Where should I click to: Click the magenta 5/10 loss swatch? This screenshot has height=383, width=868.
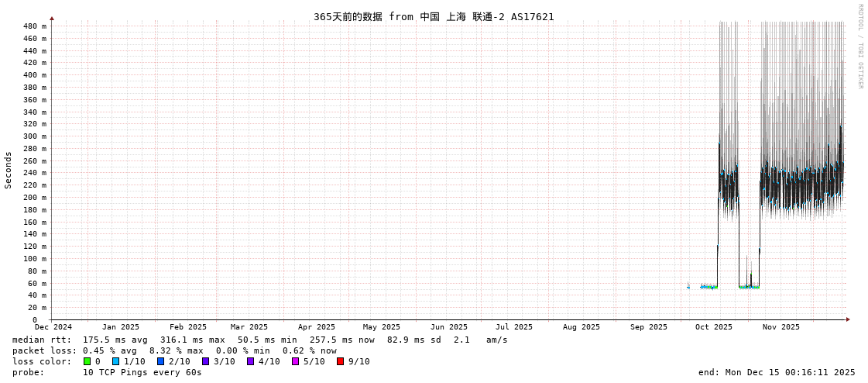point(296,361)
